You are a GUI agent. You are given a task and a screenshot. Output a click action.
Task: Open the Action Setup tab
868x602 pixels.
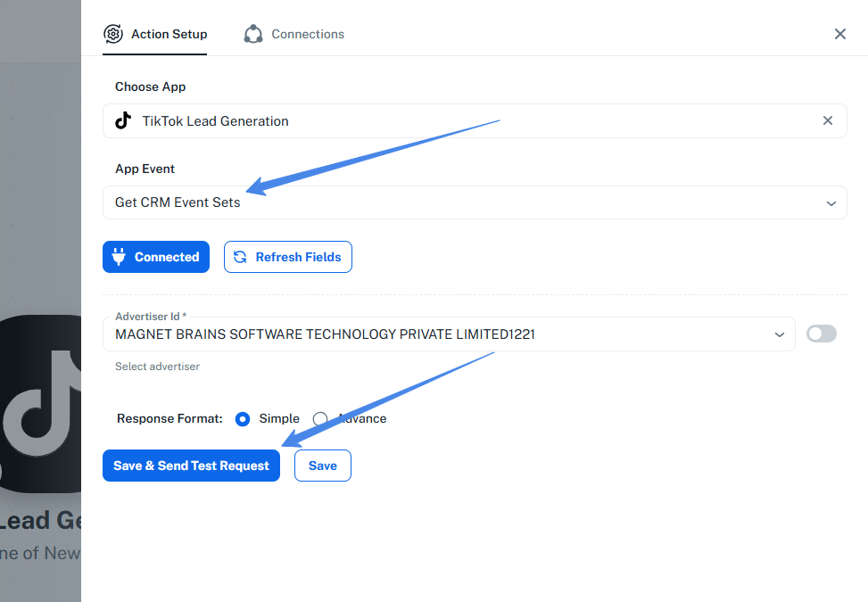pos(169,34)
